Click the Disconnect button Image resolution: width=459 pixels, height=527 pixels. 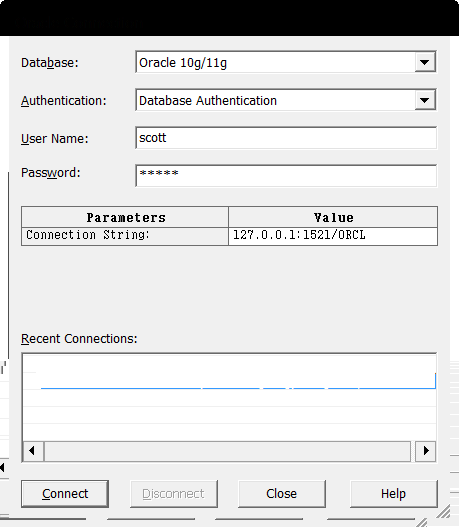tap(174, 494)
